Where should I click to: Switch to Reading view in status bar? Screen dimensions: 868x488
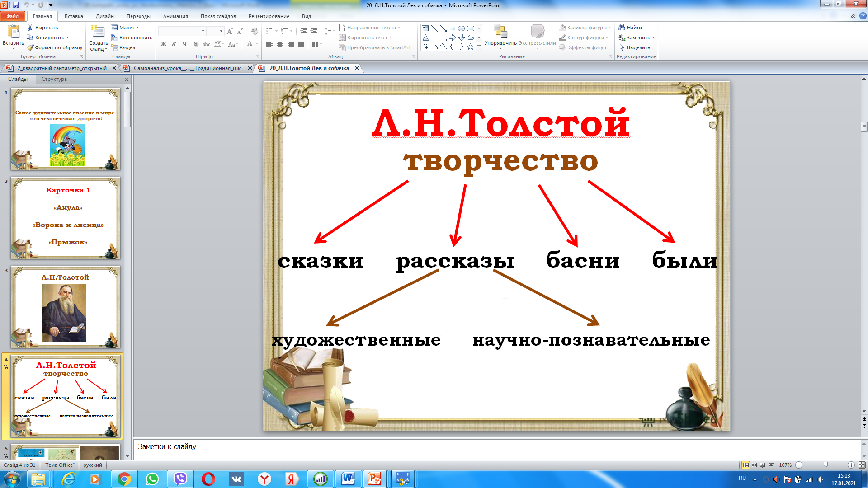pyautogui.click(x=763, y=465)
